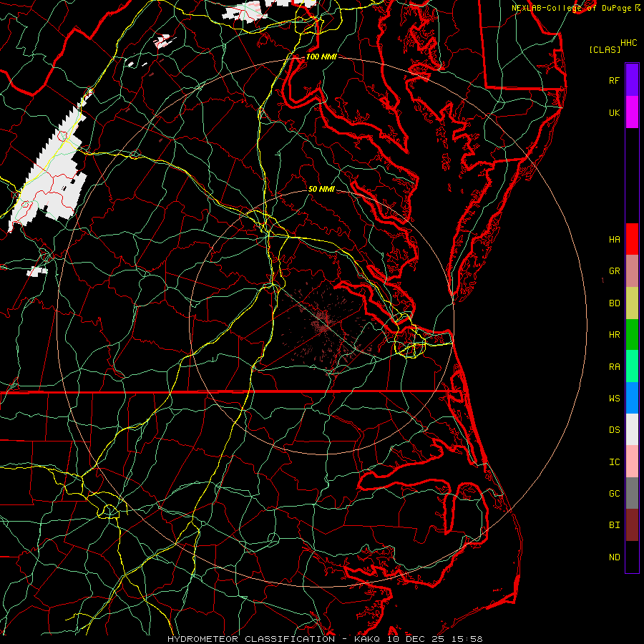Screen dimensions: 644x644
Task: Click the DS legend label
Action: 615,429
